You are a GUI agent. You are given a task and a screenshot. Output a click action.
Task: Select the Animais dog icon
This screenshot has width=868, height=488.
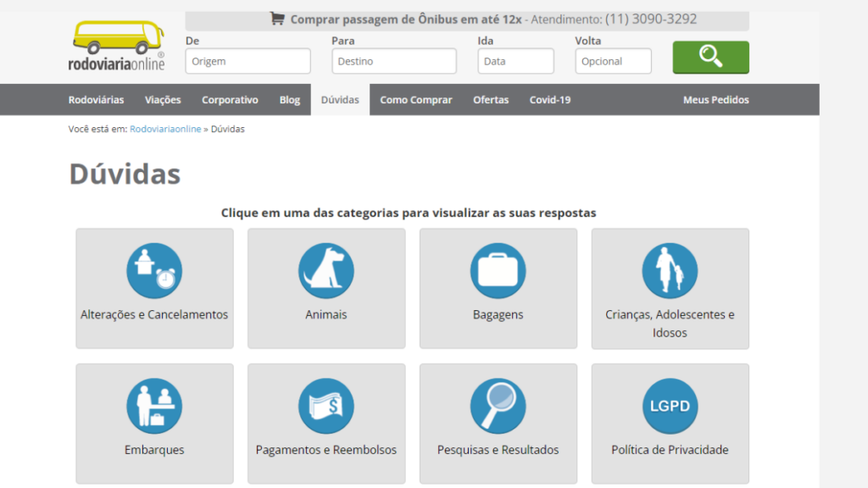pyautogui.click(x=325, y=269)
